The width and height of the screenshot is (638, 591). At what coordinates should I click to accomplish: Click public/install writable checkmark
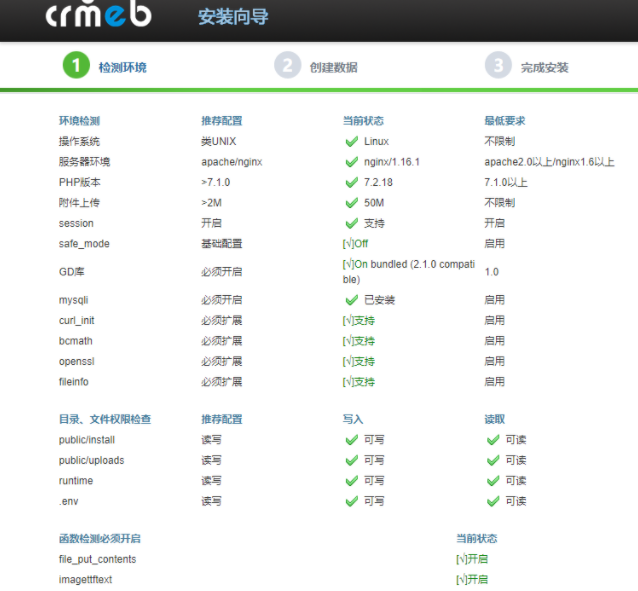tap(351, 440)
